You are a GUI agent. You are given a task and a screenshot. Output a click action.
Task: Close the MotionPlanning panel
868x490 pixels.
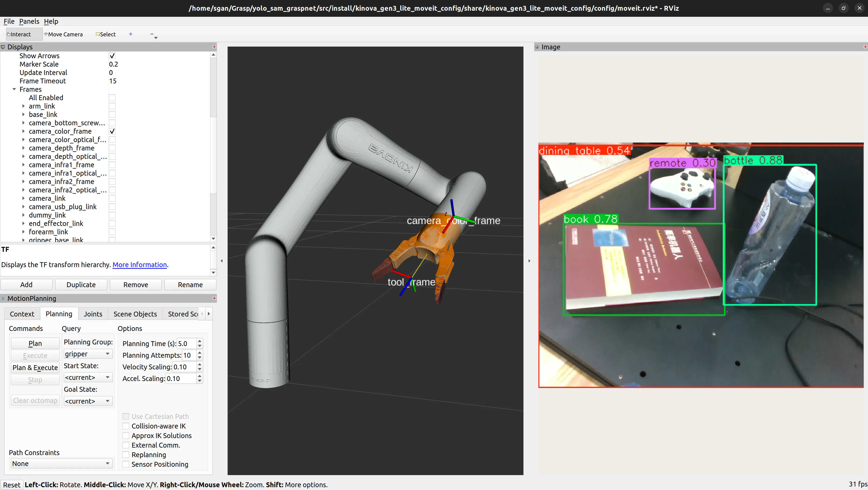[x=214, y=298]
